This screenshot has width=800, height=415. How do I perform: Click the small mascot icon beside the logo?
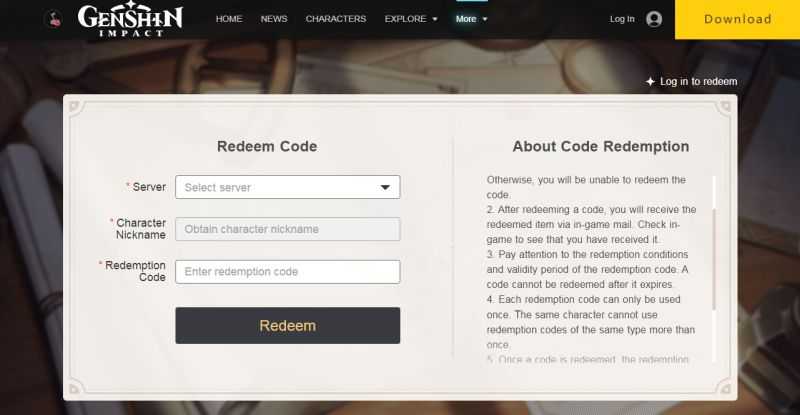tap(54, 19)
